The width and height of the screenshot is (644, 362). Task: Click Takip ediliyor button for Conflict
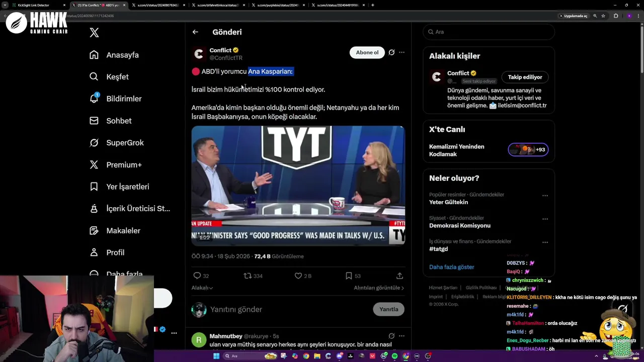click(525, 77)
